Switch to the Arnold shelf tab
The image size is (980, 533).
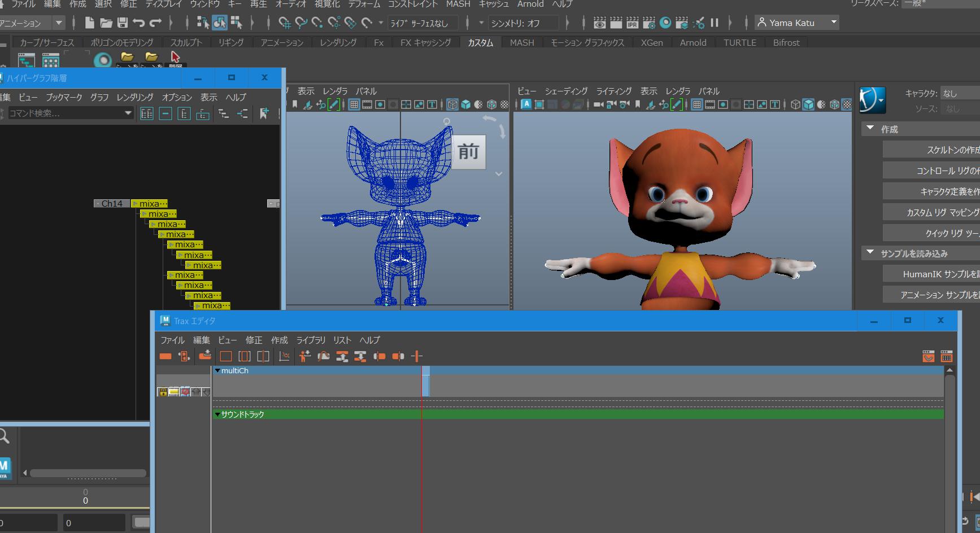693,42
